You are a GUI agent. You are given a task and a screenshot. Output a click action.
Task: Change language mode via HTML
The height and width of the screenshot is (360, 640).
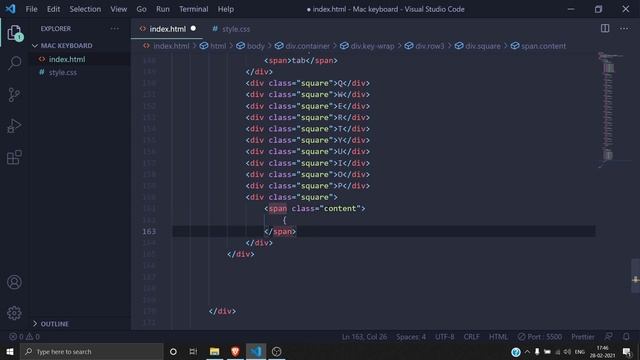tap(498, 337)
